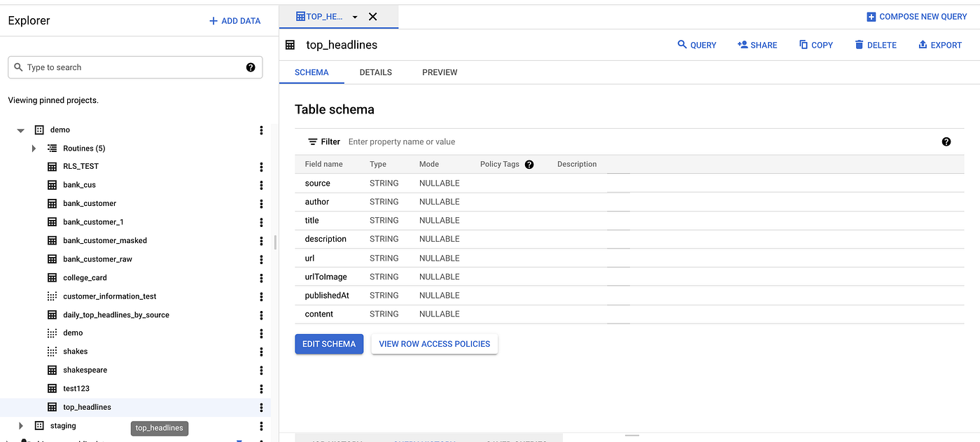
Task: Click the demo dataset icon
Action: 39,130
